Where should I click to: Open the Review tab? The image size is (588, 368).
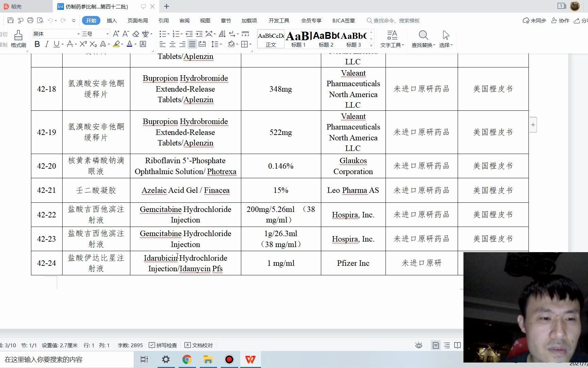[184, 20]
